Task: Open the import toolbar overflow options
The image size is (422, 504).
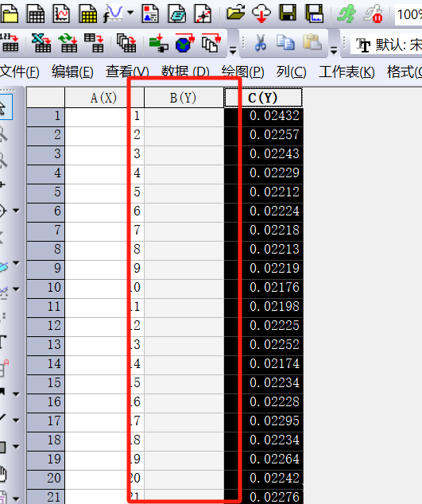Action: tap(233, 50)
